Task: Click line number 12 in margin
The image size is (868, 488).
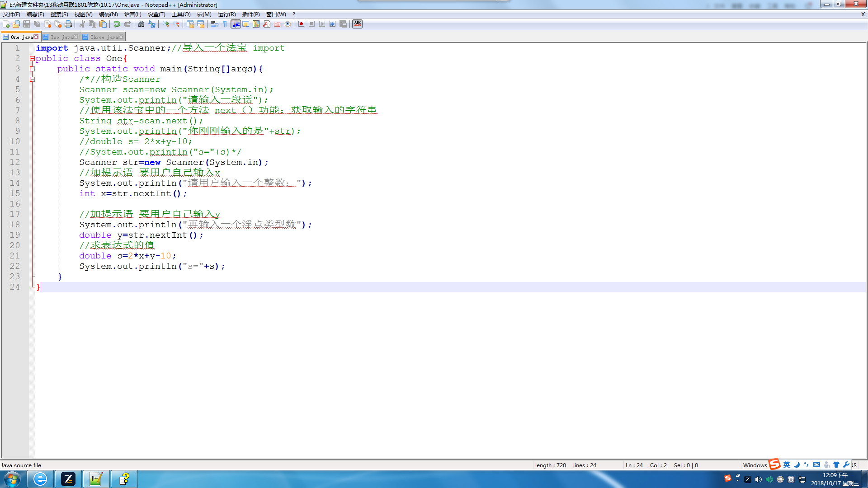Action: pos(15,162)
